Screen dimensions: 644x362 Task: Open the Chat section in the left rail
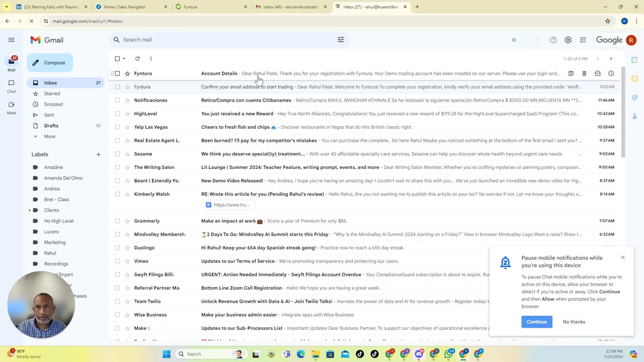[11, 86]
